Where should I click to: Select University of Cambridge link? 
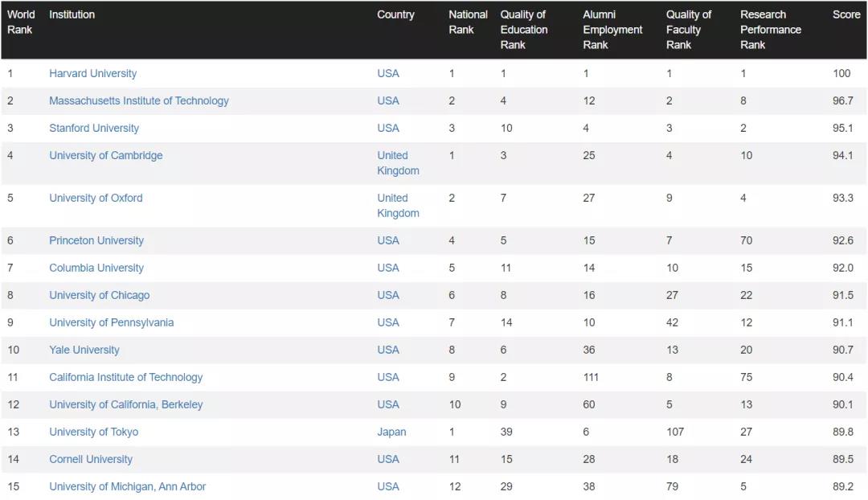point(105,155)
